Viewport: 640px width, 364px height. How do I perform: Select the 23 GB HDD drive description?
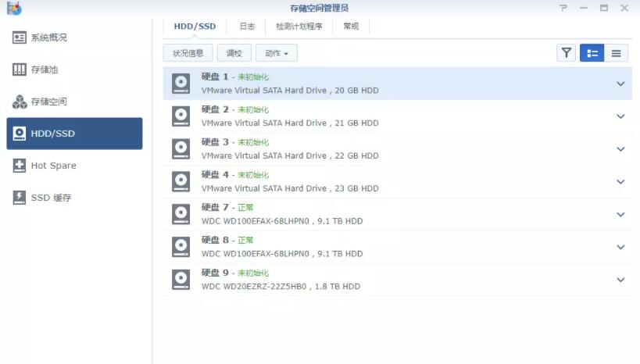290,188
